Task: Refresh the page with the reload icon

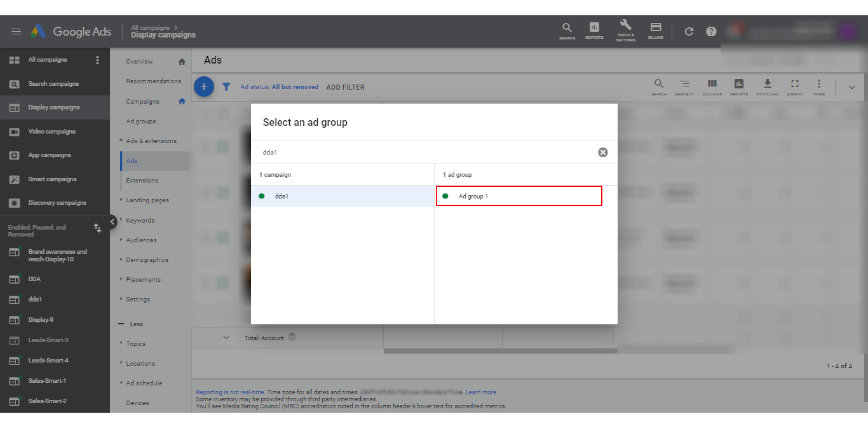Action: (689, 31)
